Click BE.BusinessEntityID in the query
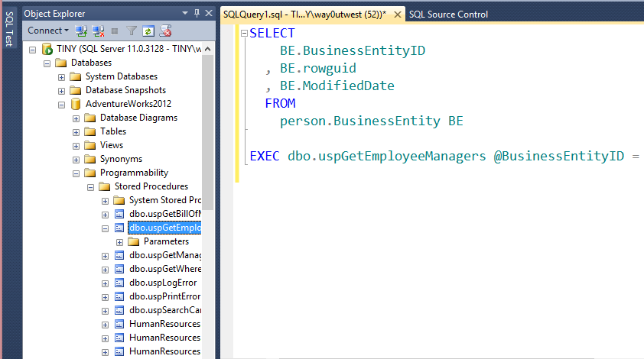This screenshot has width=644, height=359. pos(353,51)
